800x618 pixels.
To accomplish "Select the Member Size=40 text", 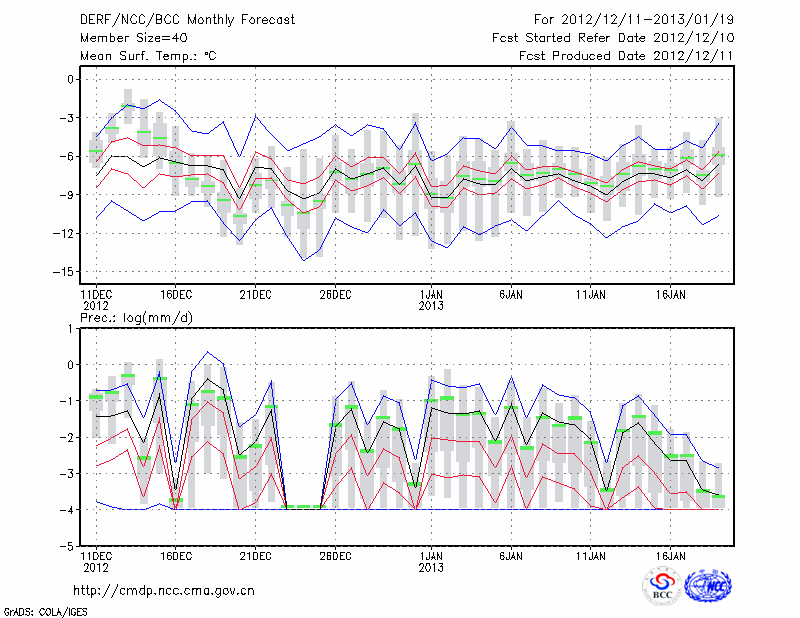I will (127, 37).
